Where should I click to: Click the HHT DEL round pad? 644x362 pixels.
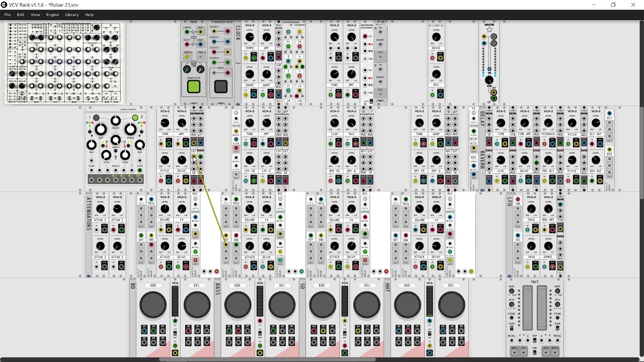(x=451, y=305)
